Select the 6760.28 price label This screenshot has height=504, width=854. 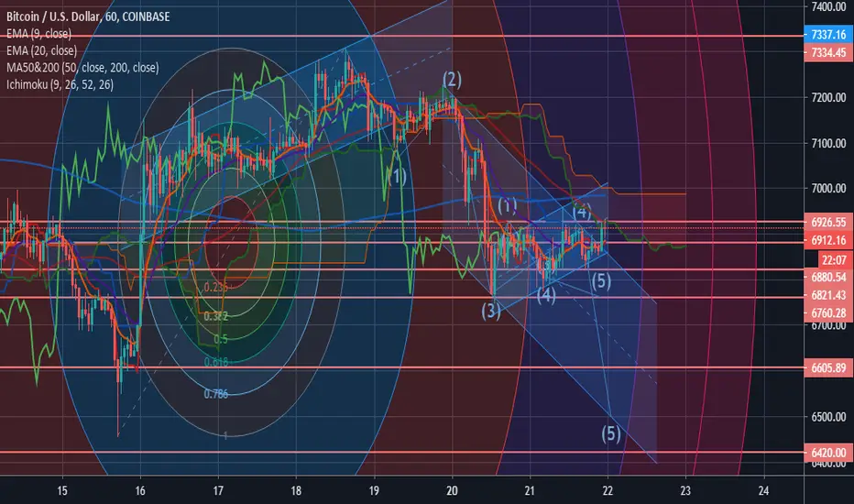(x=827, y=313)
